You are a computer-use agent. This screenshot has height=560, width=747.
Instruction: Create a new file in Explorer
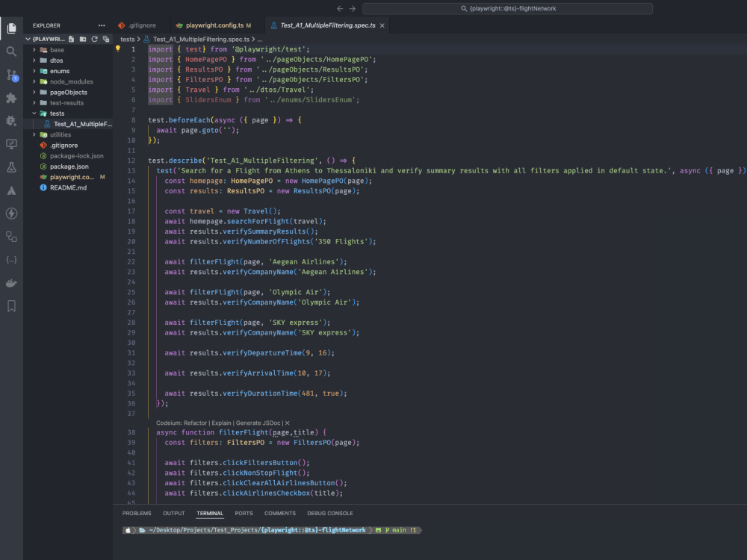(x=72, y=39)
